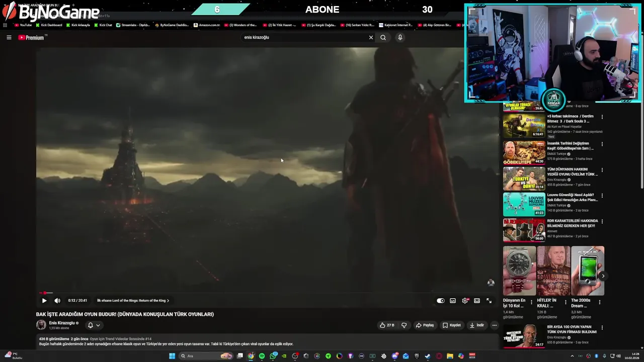Open options for Louvre Güvenliği video

(x=602, y=196)
